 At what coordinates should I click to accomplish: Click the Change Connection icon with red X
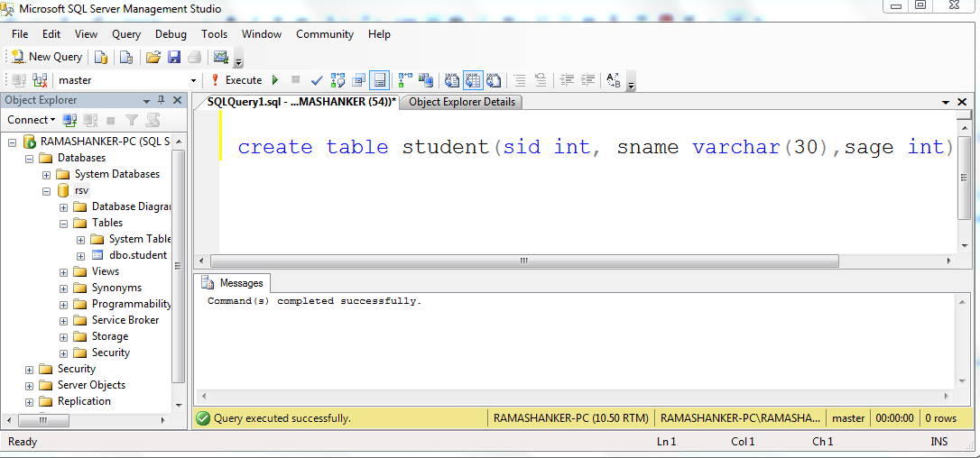click(x=40, y=80)
